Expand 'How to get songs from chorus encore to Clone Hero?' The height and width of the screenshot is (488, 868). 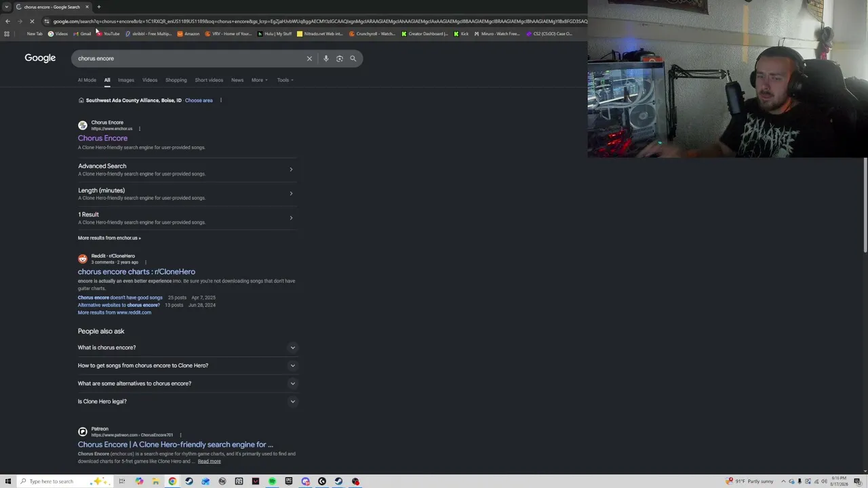click(x=187, y=365)
